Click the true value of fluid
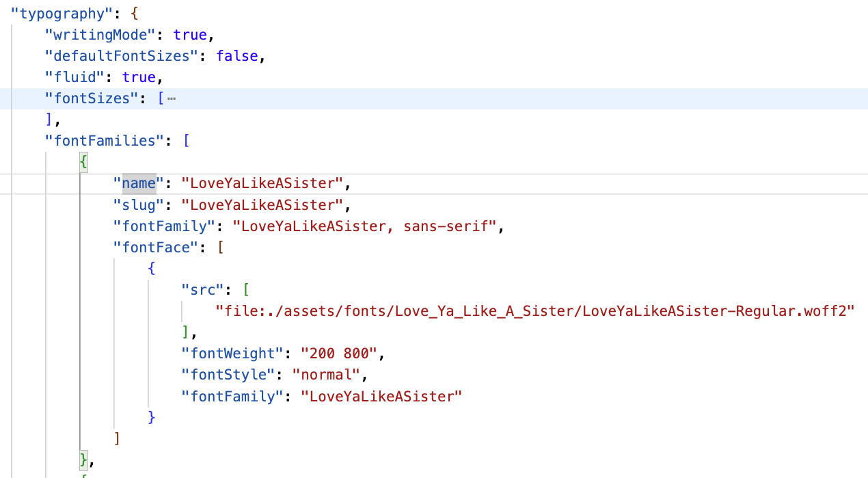Screen dimensions: 868x478 [139, 77]
